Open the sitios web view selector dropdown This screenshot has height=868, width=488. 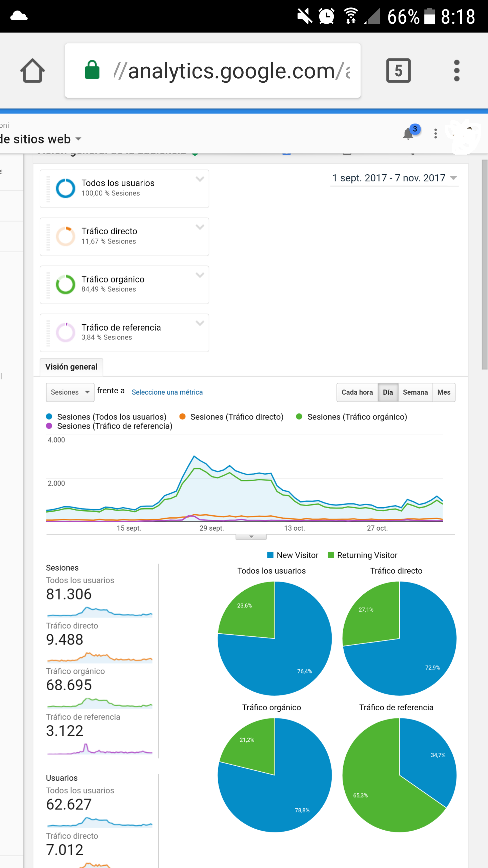click(40, 139)
